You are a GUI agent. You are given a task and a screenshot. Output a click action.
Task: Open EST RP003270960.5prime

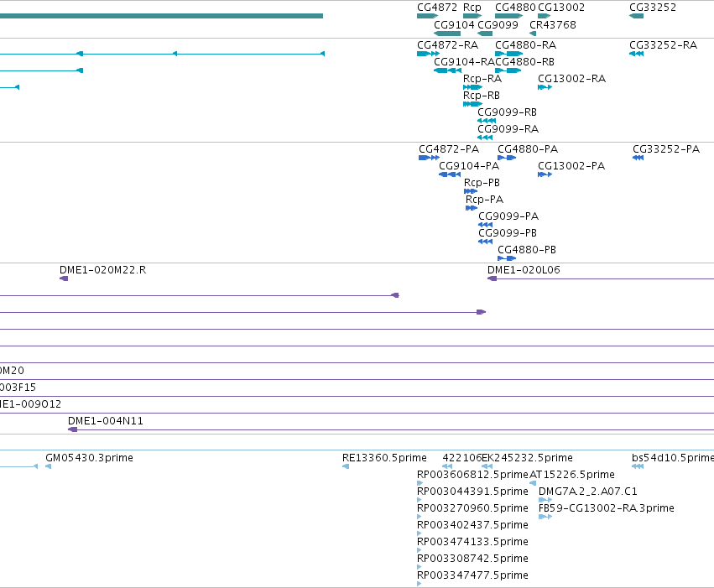pyautogui.click(x=472, y=508)
